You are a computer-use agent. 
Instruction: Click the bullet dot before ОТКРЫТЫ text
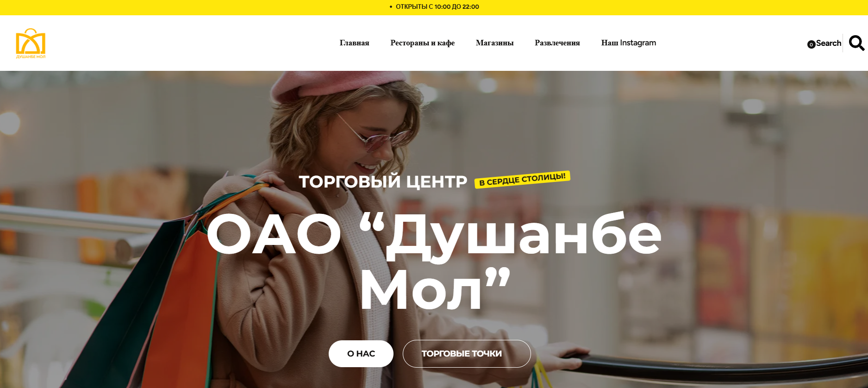[x=391, y=7]
